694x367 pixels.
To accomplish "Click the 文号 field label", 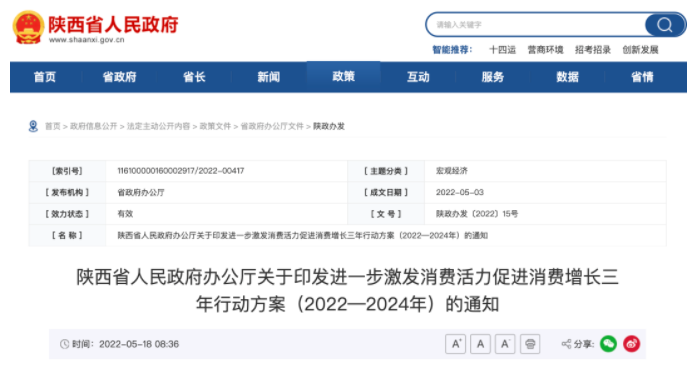I will [x=386, y=214].
